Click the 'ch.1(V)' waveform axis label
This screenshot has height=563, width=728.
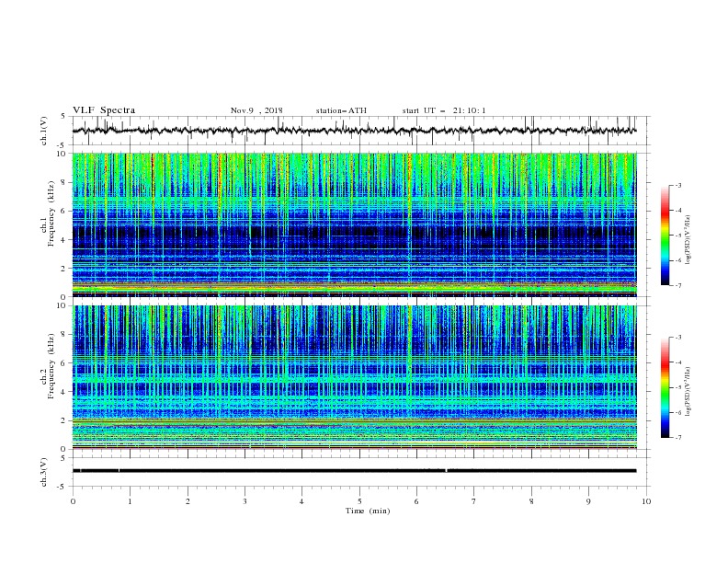click(x=44, y=131)
